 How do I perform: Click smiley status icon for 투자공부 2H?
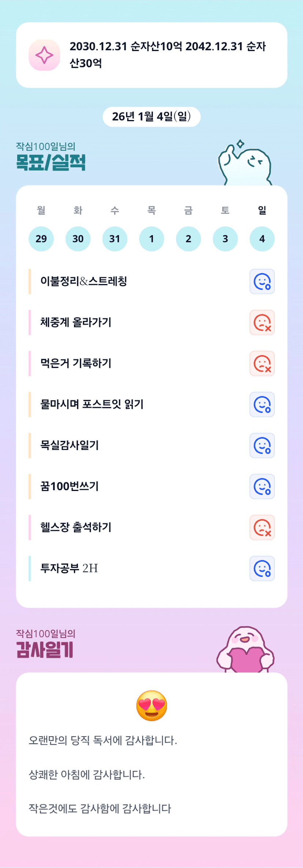[262, 569]
